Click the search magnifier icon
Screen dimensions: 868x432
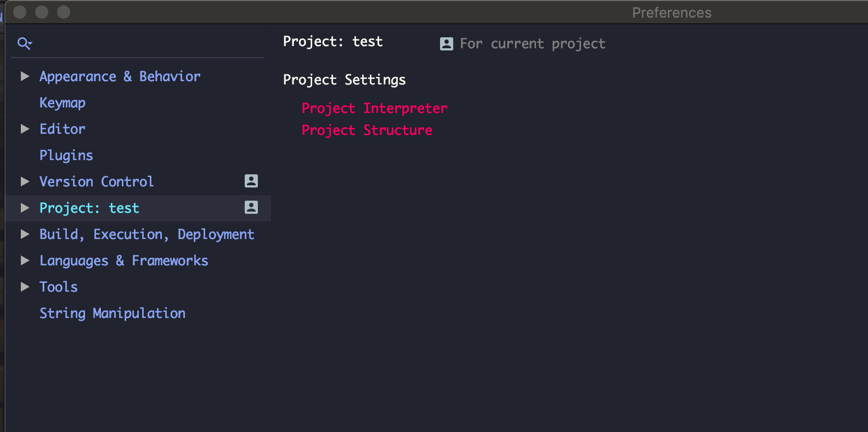point(24,43)
